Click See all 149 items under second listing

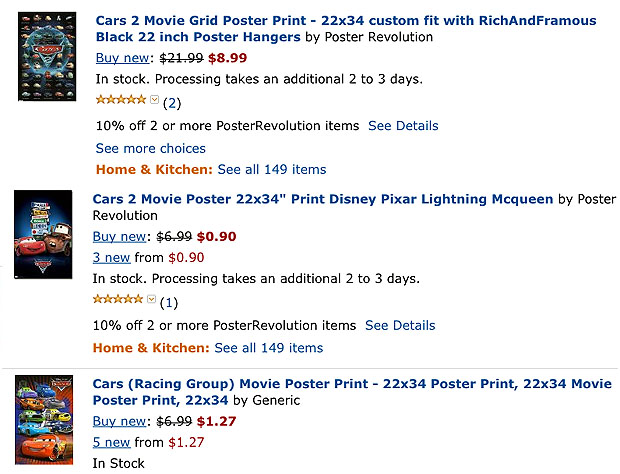[269, 348]
